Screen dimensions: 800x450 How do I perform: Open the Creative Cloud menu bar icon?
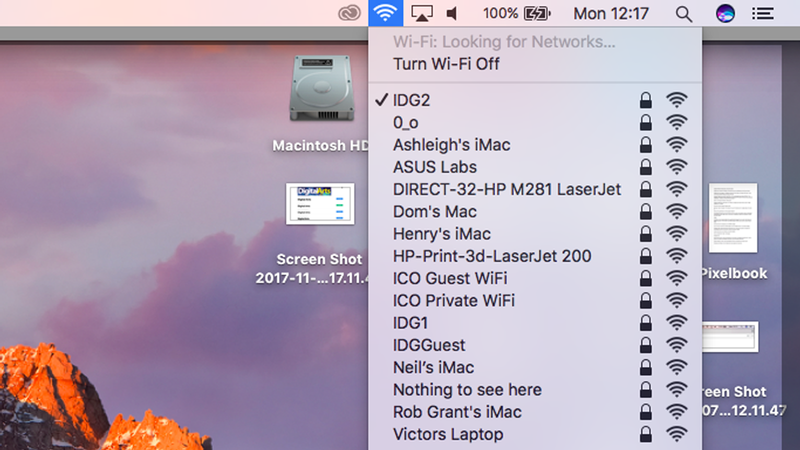[x=349, y=13]
